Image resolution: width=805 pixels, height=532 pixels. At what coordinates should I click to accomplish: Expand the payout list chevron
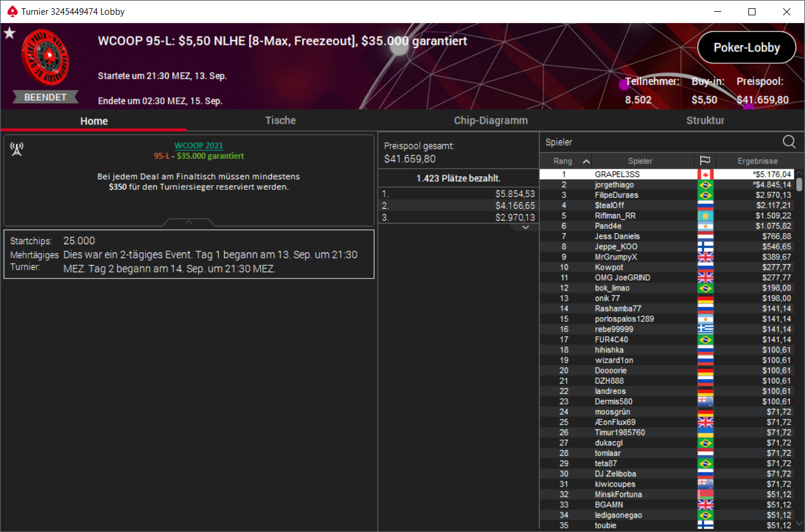click(525, 228)
